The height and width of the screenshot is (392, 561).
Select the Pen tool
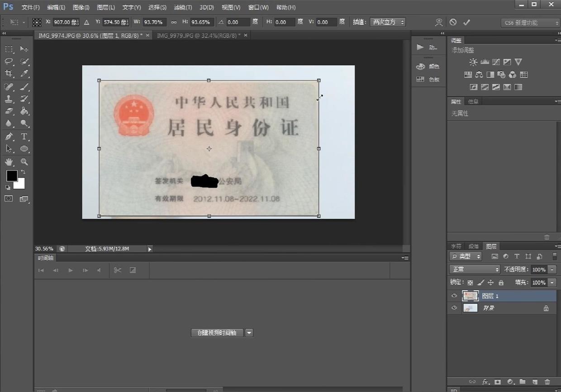[9, 136]
